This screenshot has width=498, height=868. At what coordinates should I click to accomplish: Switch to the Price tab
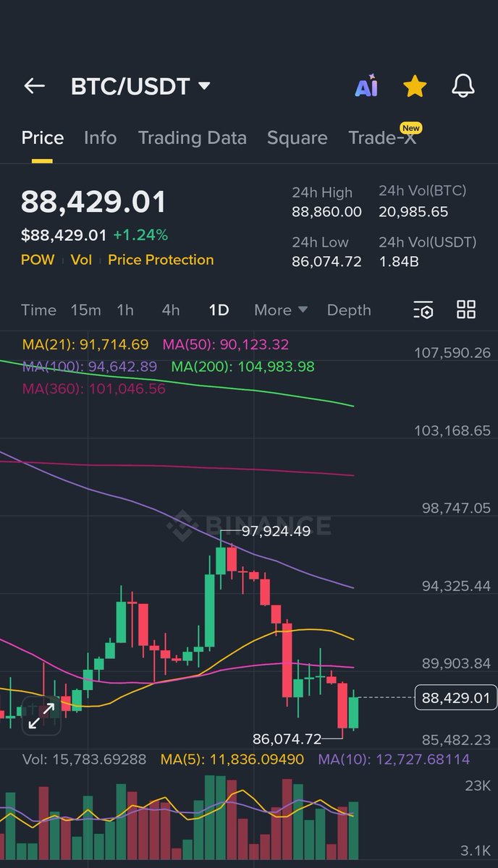(x=43, y=137)
